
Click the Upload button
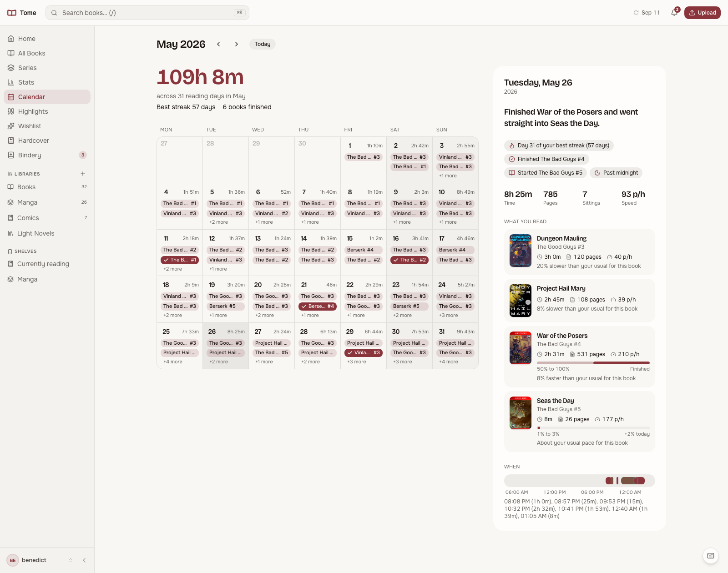703,13
